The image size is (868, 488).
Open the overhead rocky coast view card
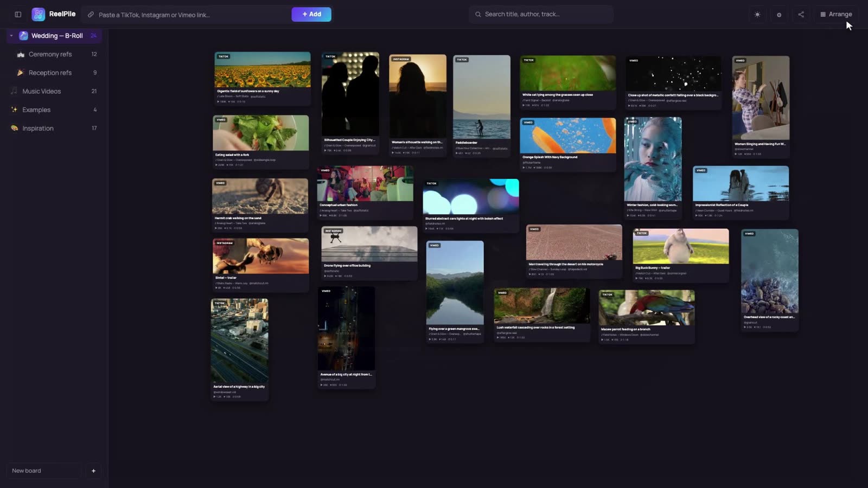click(770, 280)
